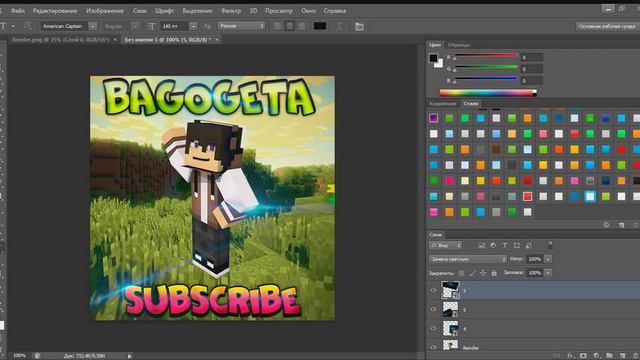Toggle visibility of layer 4
Image resolution: width=640 pixels, height=360 pixels.
[433, 328]
